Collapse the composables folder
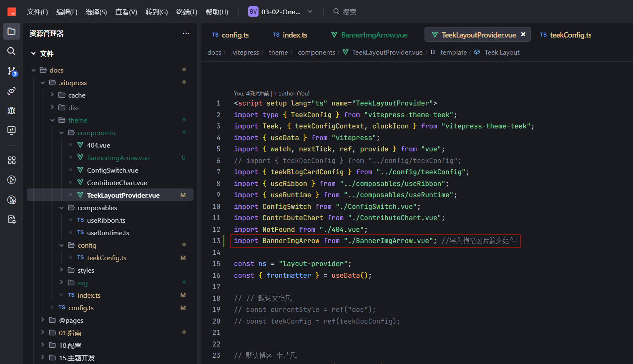The width and height of the screenshot is (633, 364). click(61, 208)
